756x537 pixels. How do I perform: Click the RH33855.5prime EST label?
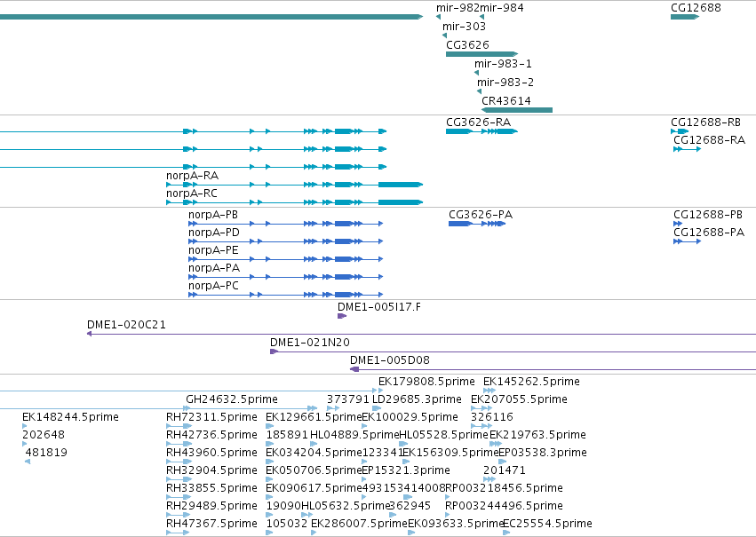211,488
